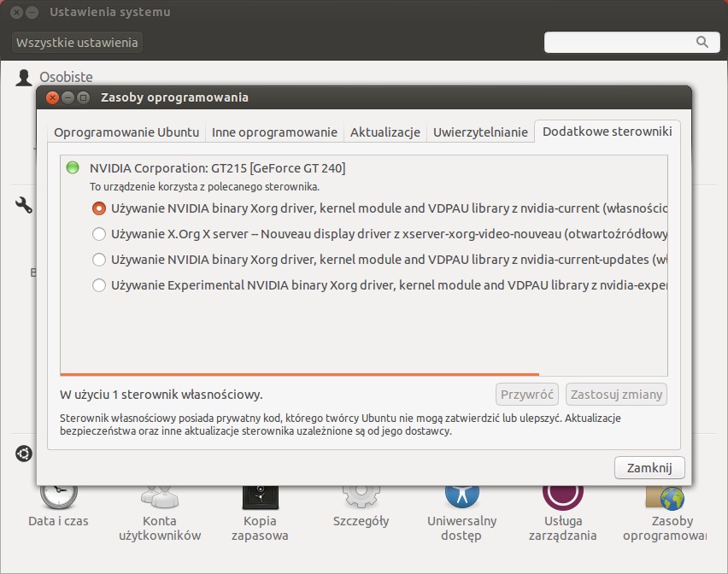Switch to Oprogramowanie Ubuntu tab
This screenshot has height=574, width=728.
[x=126, y=132]
